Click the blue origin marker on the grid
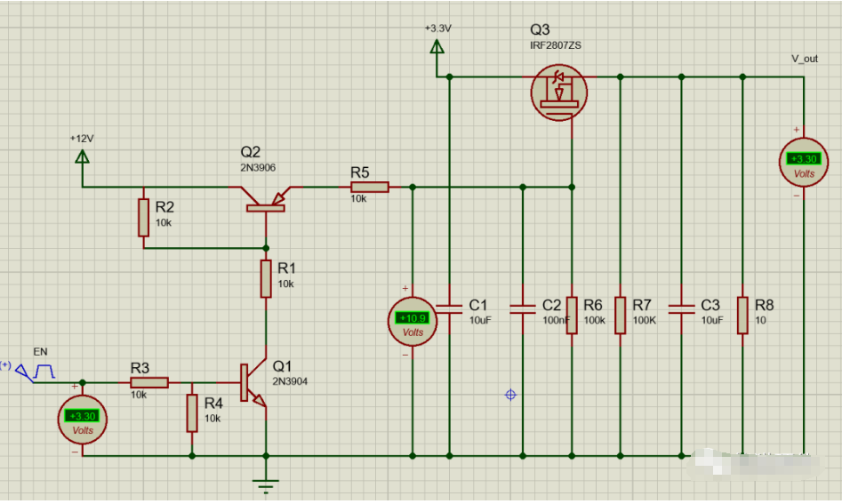Viewport: 842px width, 504px height. [510, 395]
